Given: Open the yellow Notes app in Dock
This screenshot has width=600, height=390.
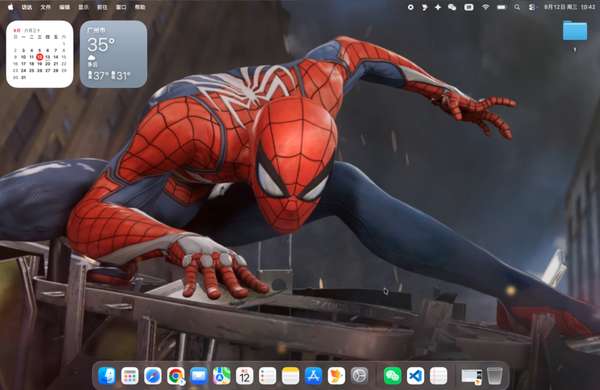Looking at the screenshot, I should click(290, 375).
